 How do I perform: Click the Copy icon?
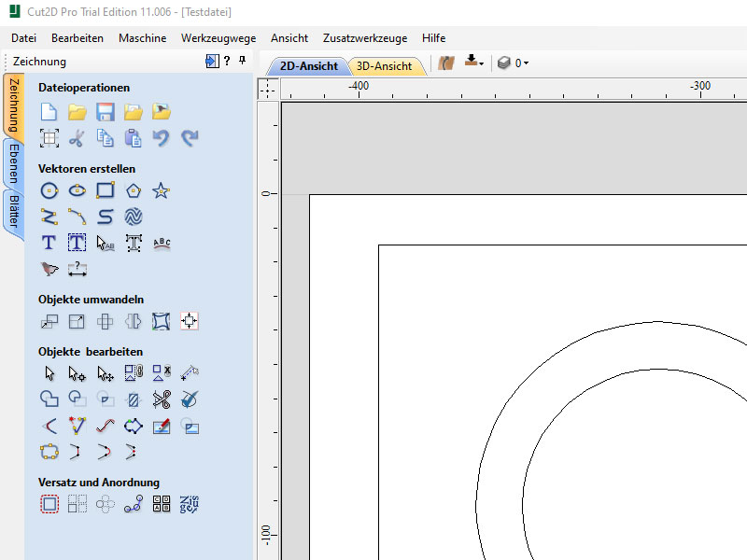[x=106, y=138]
